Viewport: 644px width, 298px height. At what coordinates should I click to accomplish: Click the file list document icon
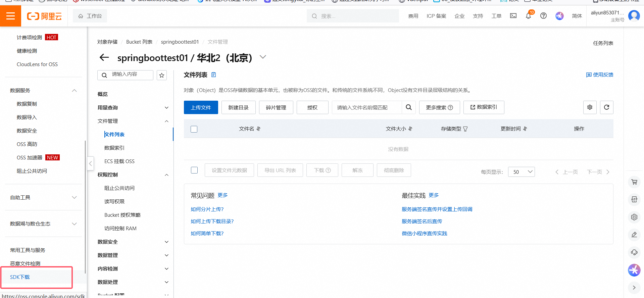213,75
